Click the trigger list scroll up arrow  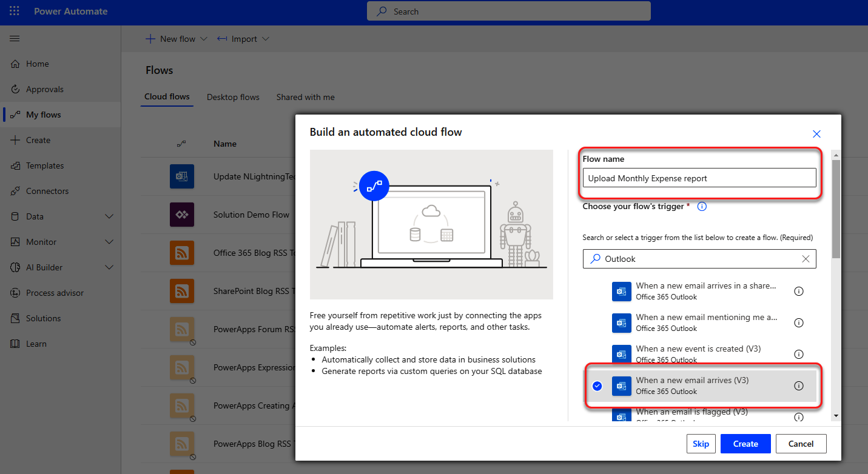(836, 155)
